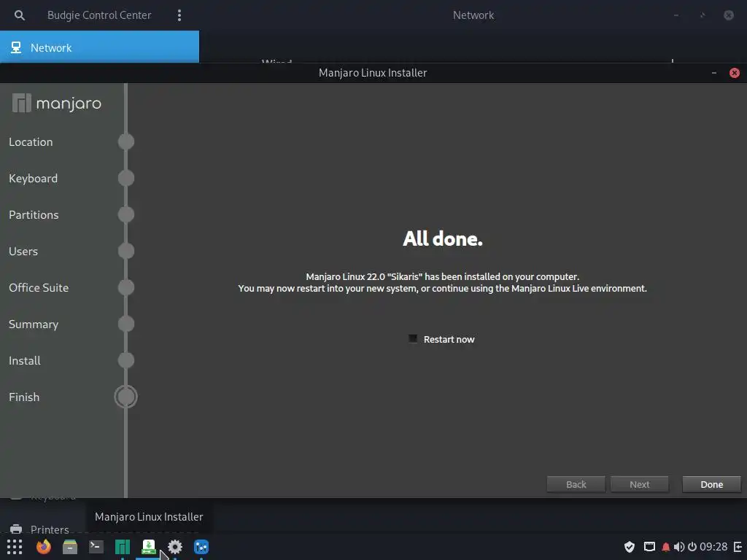The width and height of the screenshot is (747, 560).
Task: Click the power icon in system tray
Action: (x=692, y=547)
